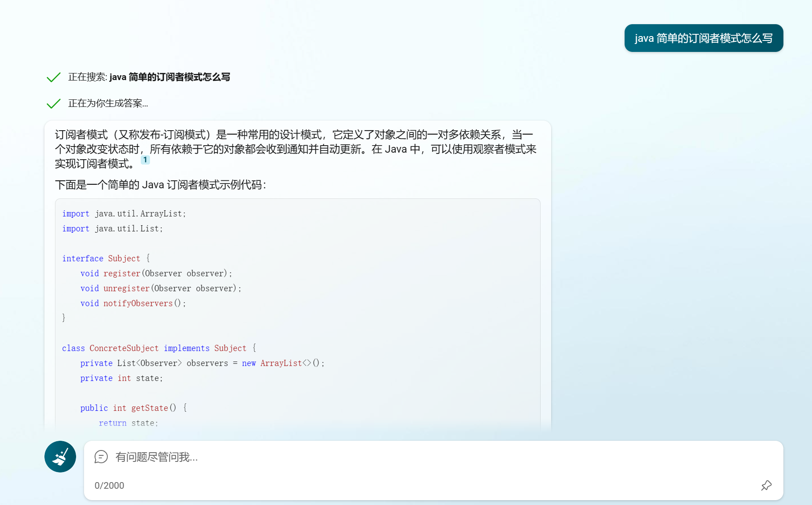Screen dimensions: 812x505
Task: Click the class ConcreteSubject implements Subject line
Action: 159,348
